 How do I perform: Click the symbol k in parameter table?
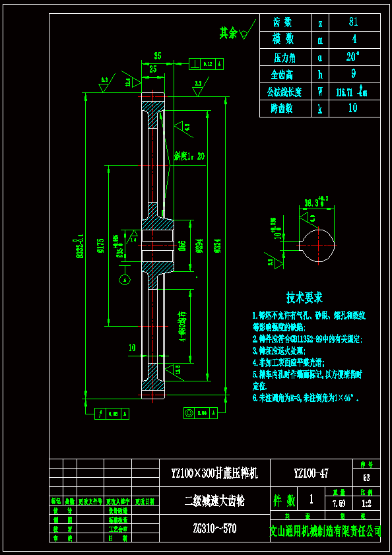point(320,109)
